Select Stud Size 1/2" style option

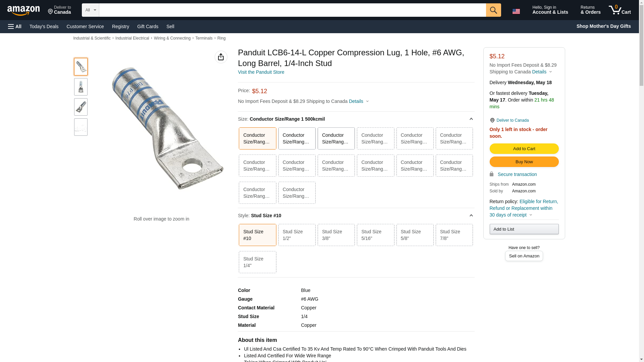(x=297, y=235)
